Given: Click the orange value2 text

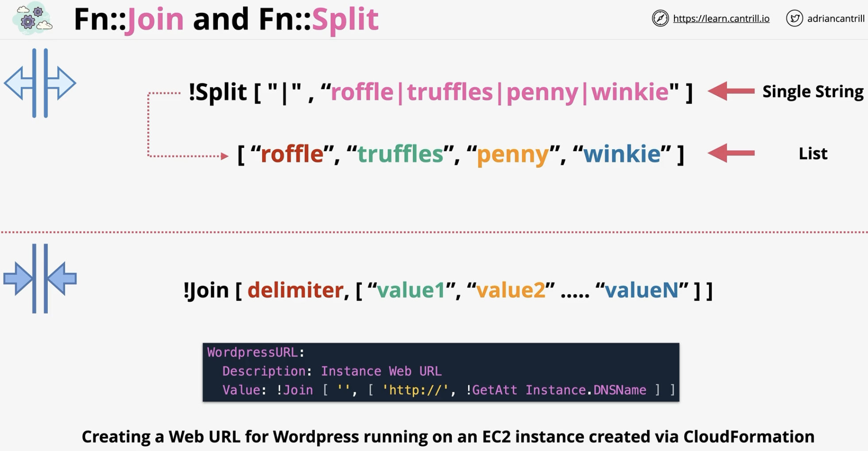Looking at the screenshot, I should tap(511, 290).
